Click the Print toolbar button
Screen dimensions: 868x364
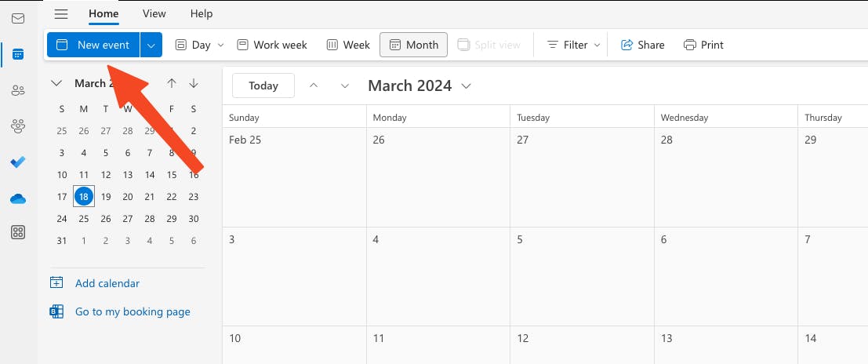point(703,45)
